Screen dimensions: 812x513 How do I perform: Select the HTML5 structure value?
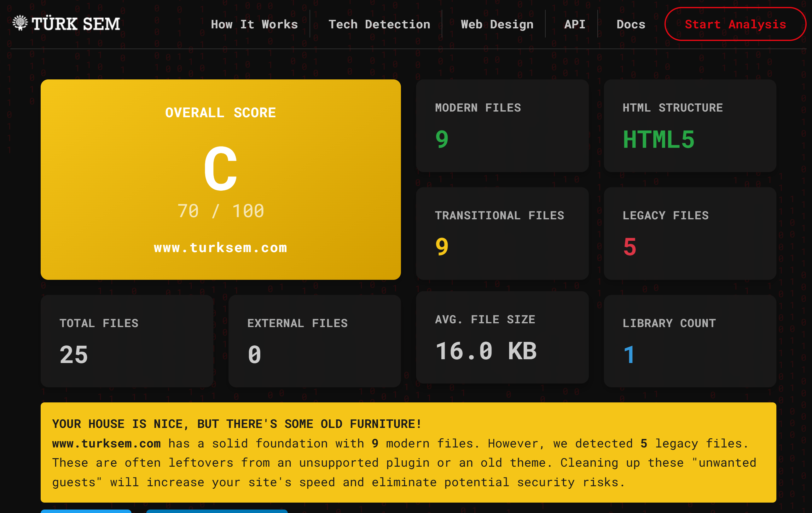658,139
